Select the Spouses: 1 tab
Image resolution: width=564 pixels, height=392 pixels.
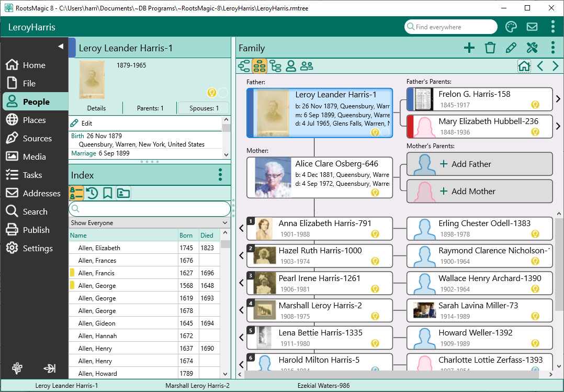point(204,108)
